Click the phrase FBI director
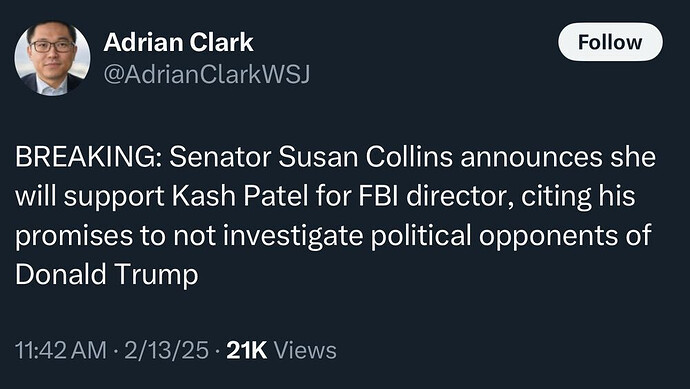Screen dimensions: 690x389 click(x=436, y=196)
